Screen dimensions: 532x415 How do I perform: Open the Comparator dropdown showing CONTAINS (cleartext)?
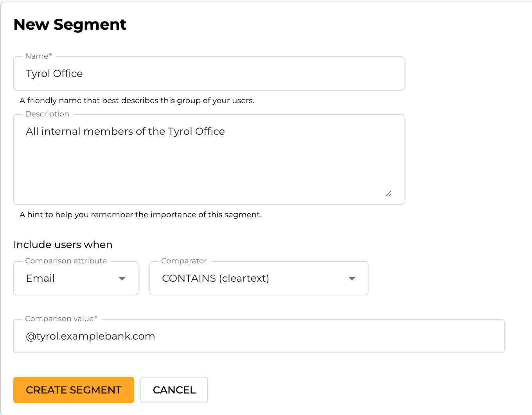pos(259,278)
